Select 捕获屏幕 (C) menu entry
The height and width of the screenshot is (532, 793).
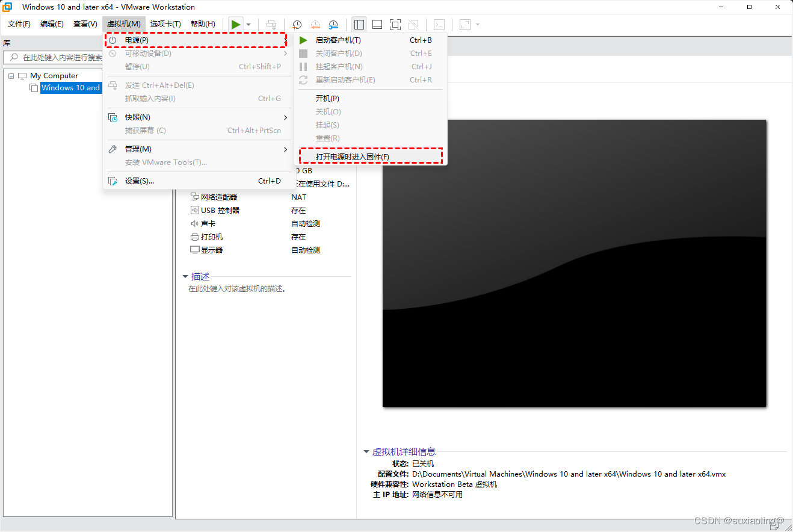(x=196, y=130)
